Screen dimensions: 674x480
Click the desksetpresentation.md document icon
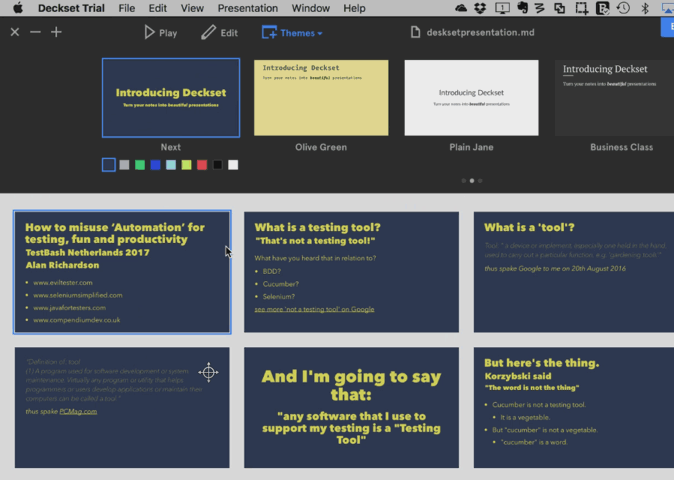[415, 32]
